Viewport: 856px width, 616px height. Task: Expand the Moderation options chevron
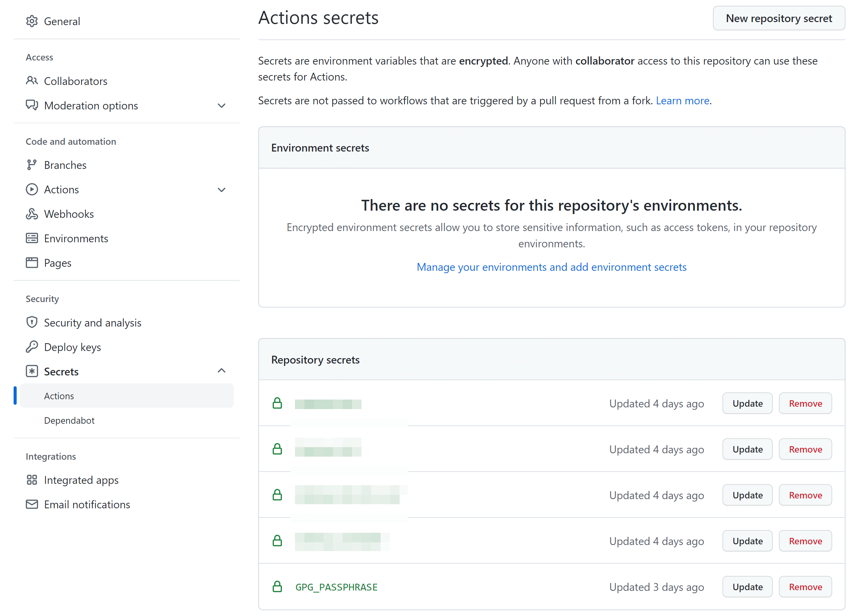click(x=222, y=106)
